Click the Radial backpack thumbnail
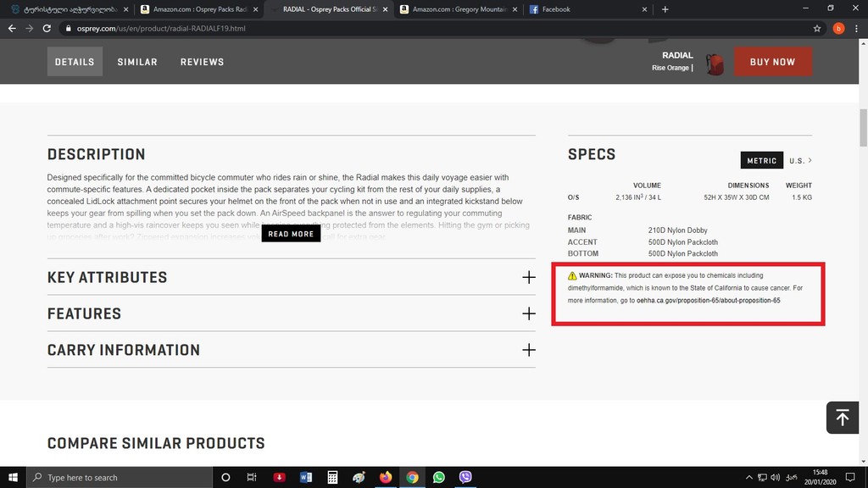868x488 pixels. click(x=715, y=64)
